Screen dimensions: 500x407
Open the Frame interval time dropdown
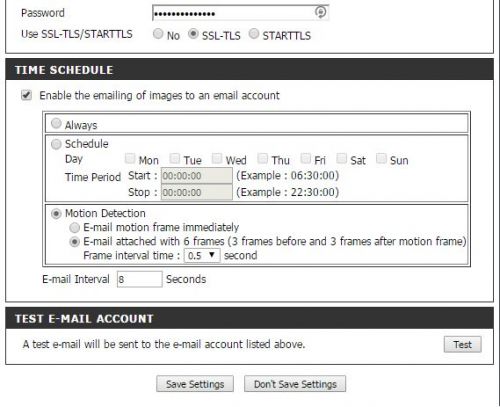point(202,256)
